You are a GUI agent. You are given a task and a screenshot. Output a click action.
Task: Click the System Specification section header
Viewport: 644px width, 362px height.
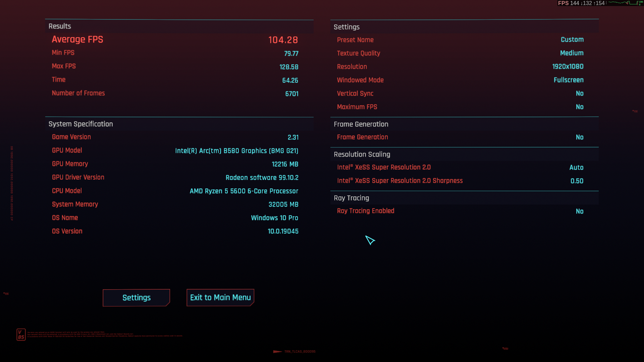pos(80,124)
